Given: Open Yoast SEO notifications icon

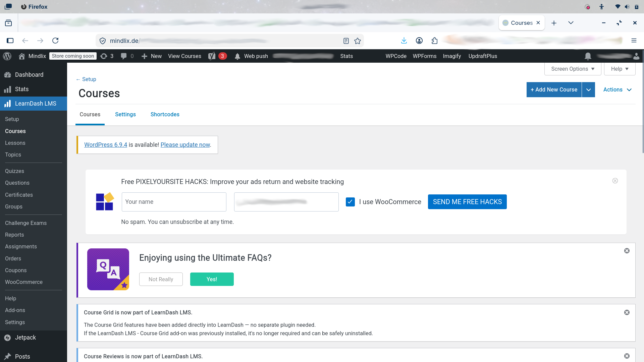Looking at the screenshot, I should pyautogui.click(x=212, y=56).
